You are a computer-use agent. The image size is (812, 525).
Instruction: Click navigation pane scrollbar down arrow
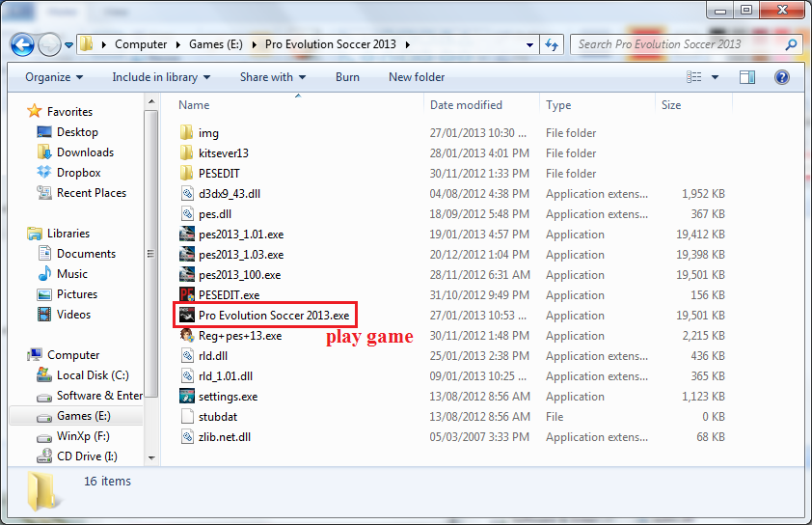point(151,457)
